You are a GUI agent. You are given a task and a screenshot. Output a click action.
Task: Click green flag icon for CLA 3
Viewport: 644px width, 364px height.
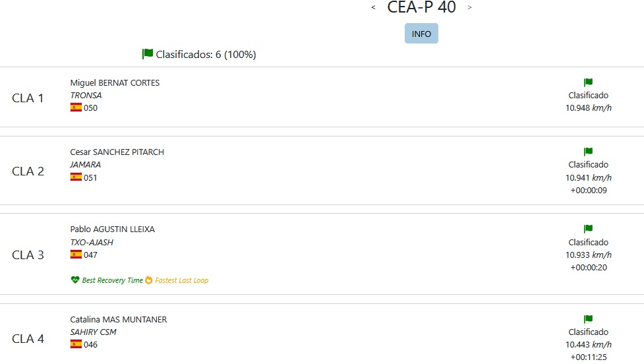[588, 229]
